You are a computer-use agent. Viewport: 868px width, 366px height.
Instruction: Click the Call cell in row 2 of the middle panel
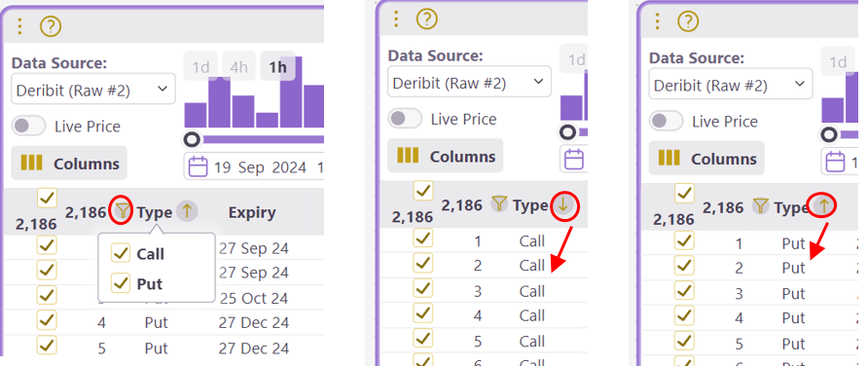(x=532, y=265)
